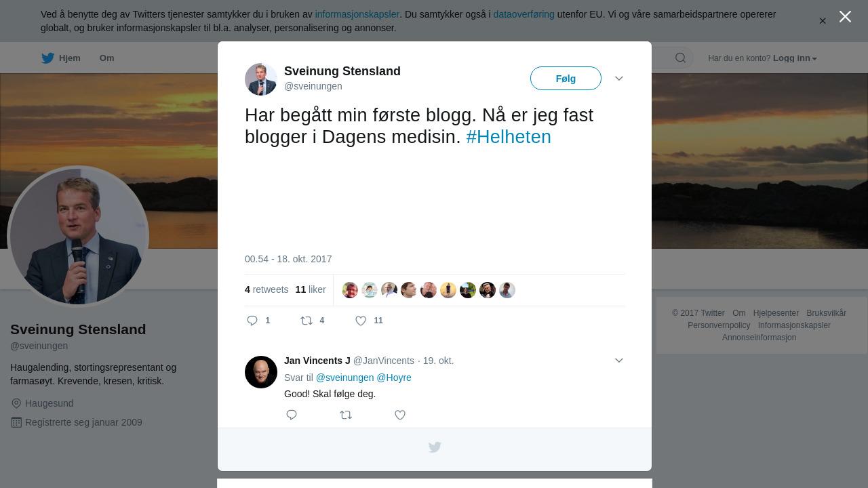The height and width of the screenshot is (488, 868).
Task: Retweet Jan Vincents J's reply
Action: tap(346, 415)
